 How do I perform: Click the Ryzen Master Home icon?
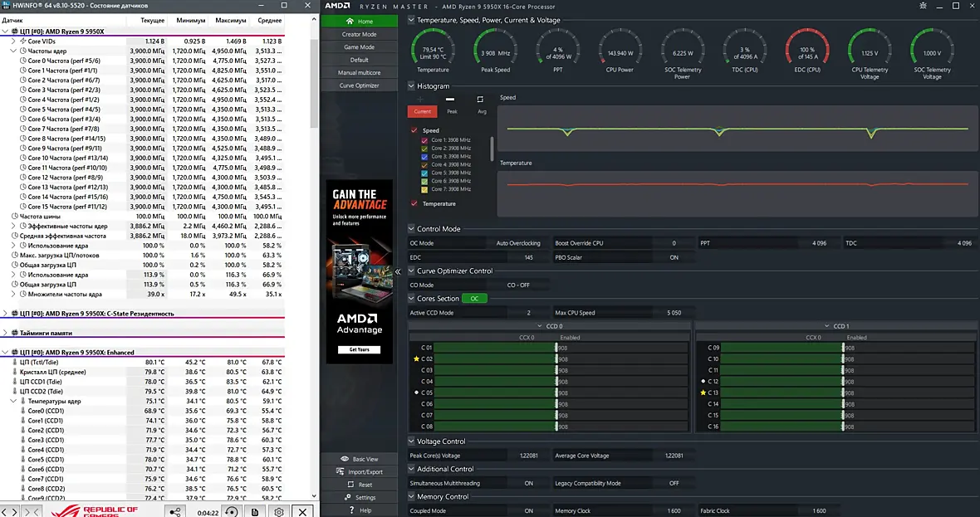pos(350,22)
